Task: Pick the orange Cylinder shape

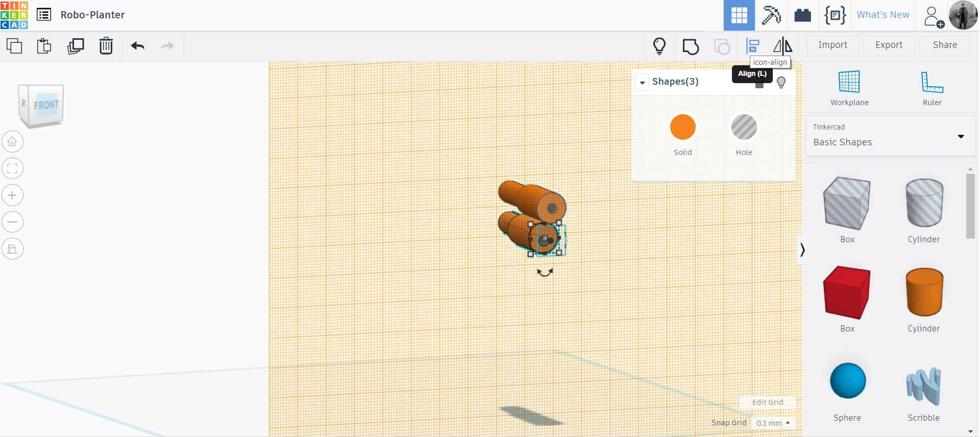Action: tap(924, 292)
